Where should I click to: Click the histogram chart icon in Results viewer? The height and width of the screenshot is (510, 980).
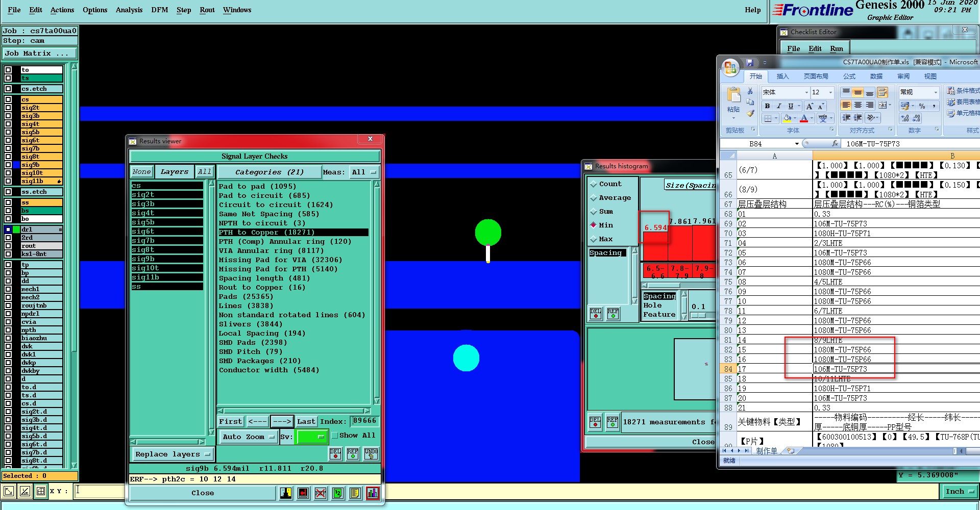[373, 493]
